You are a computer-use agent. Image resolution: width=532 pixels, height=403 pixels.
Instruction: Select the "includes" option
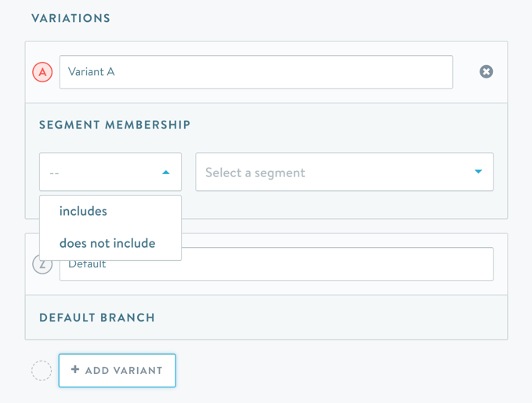pyautogui.click(x=83, y=212)
